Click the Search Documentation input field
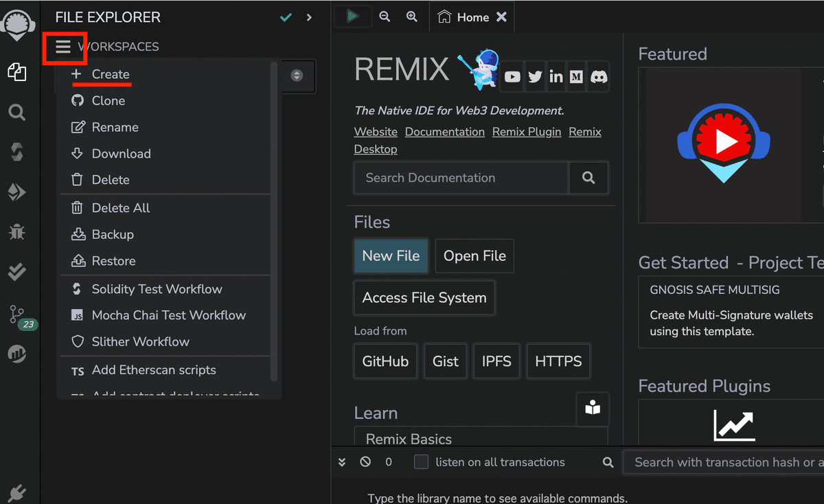This screenshot has height=504, width=824. tap(461, 178)
